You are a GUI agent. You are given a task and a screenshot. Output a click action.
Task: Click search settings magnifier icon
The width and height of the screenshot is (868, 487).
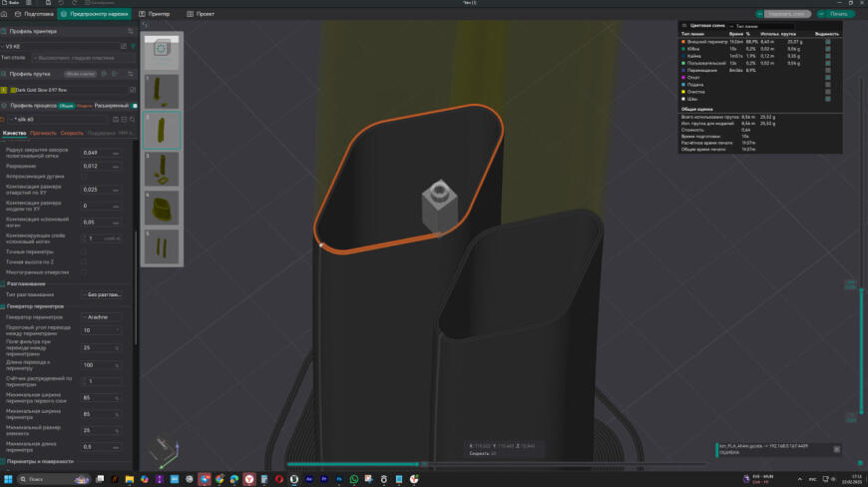coord(132,119)
